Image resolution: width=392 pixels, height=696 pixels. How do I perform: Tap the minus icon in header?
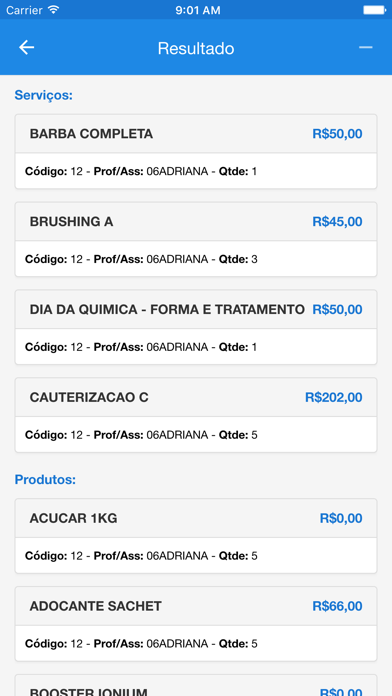coord(365,47)
